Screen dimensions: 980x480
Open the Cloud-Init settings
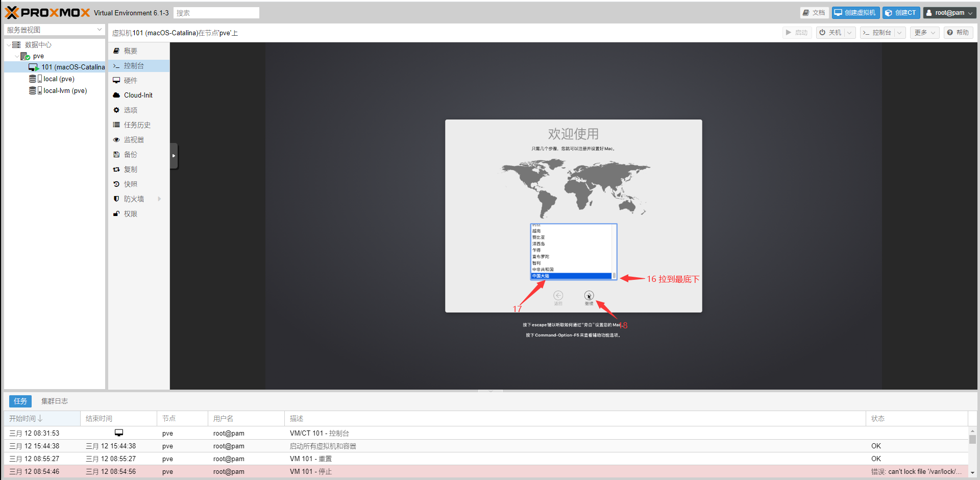point(138,95)
